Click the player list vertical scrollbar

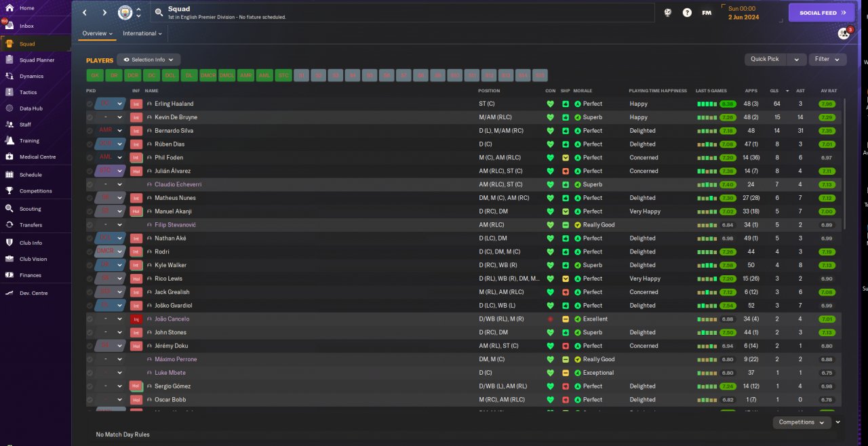coord(844,163)
